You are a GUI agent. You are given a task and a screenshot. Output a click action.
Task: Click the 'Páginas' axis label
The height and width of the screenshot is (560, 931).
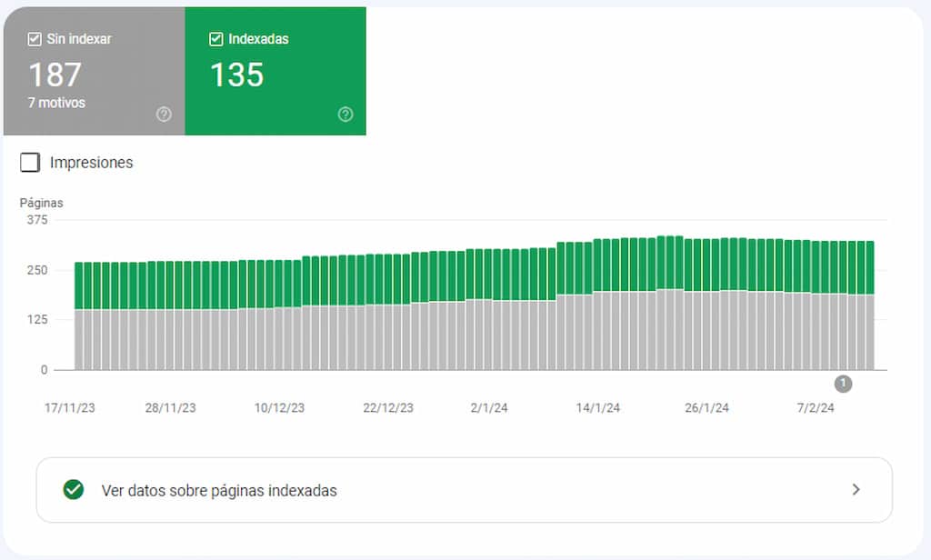point(41,203)
